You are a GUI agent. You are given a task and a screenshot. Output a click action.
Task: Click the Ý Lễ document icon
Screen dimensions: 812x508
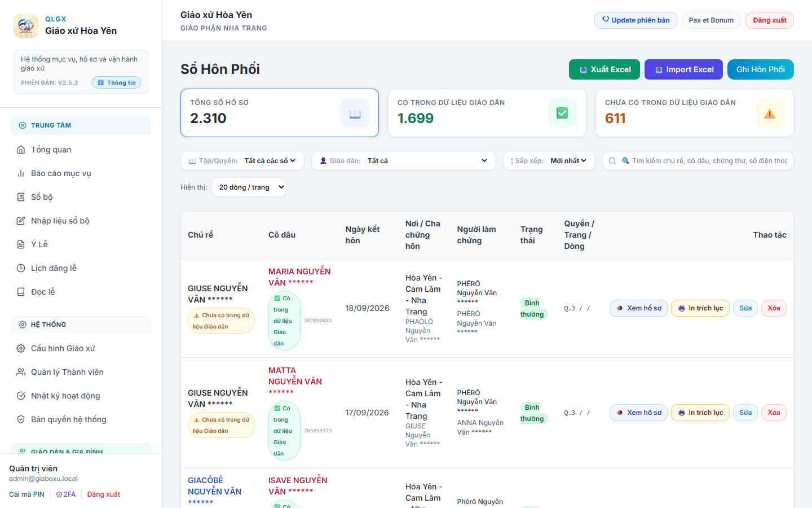click(x=21, y=244)
